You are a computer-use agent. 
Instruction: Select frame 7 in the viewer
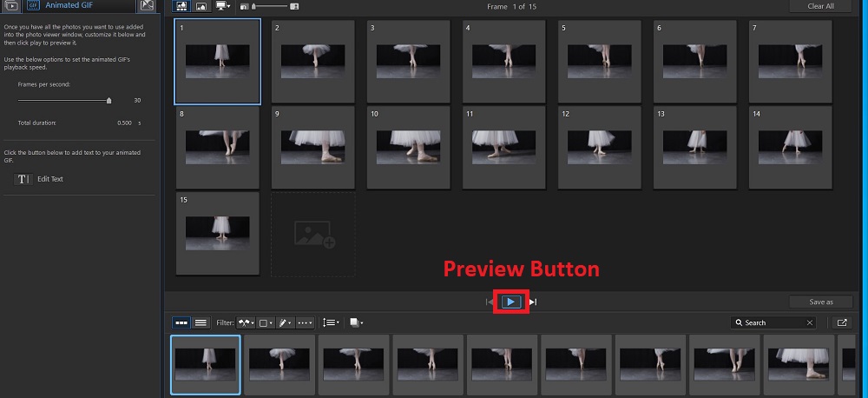coord(791,62)
